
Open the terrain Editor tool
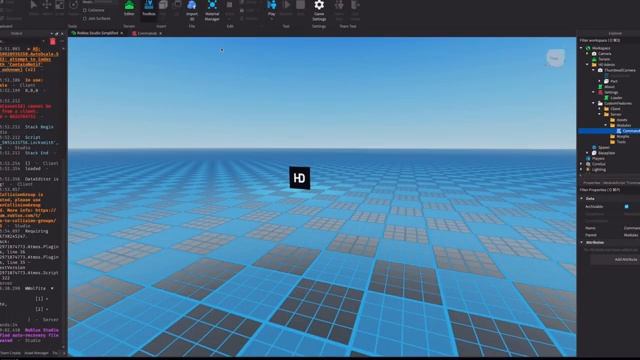[x=129, y=8]
